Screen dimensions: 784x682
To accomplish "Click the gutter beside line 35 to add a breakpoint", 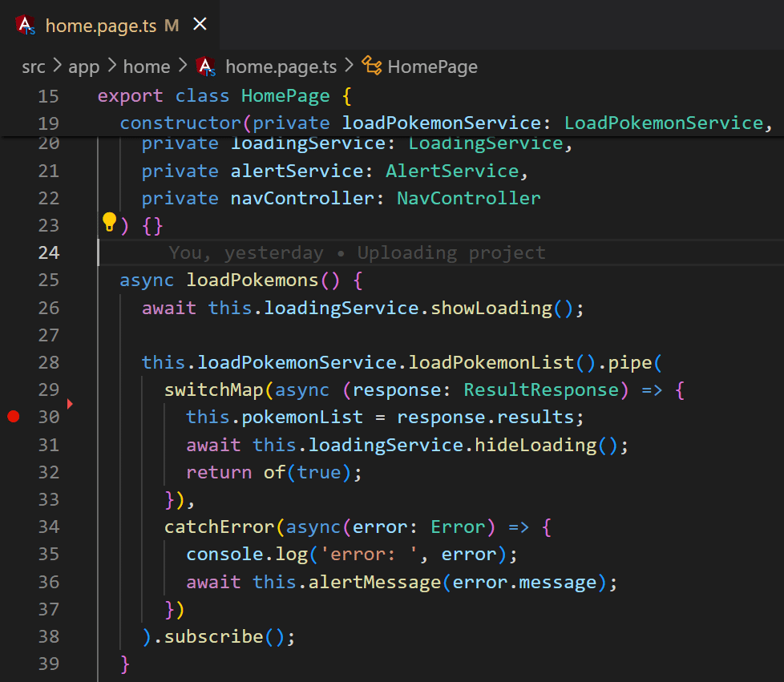I will [14, 554].
